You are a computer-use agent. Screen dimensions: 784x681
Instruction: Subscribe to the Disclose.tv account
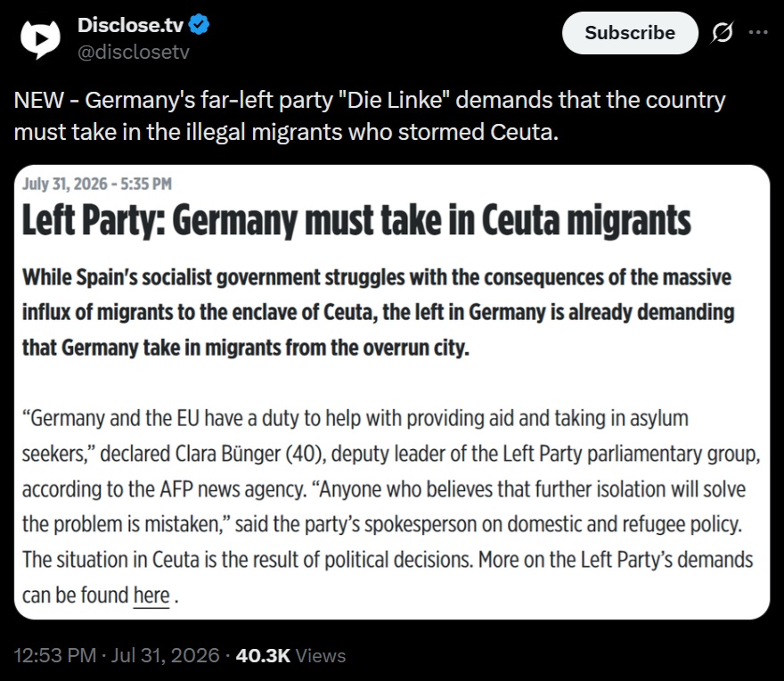630,33
